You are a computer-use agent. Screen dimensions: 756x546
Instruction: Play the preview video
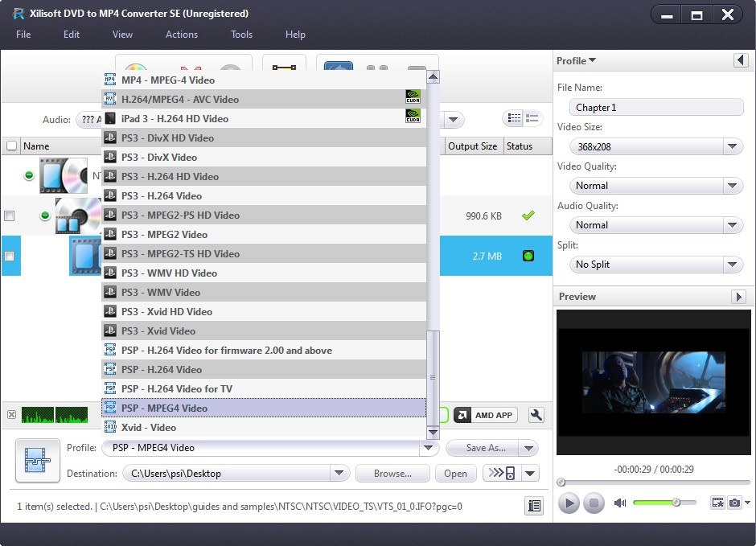tap(569, 503)
